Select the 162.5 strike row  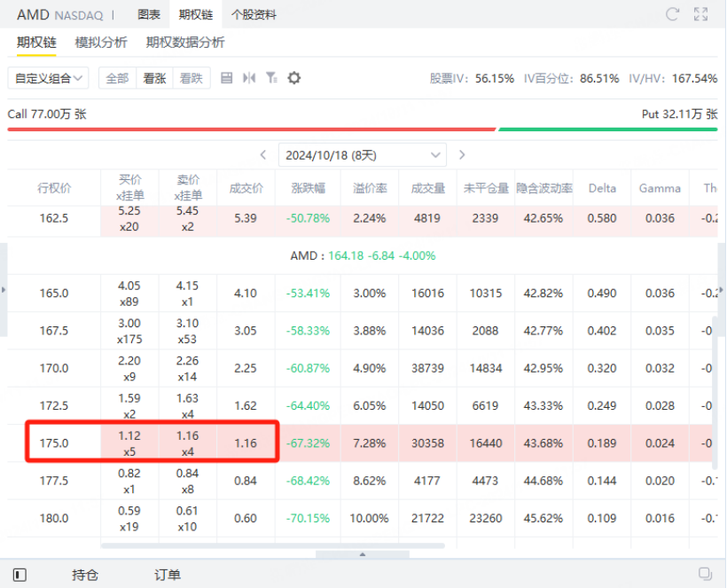point(363,218)
